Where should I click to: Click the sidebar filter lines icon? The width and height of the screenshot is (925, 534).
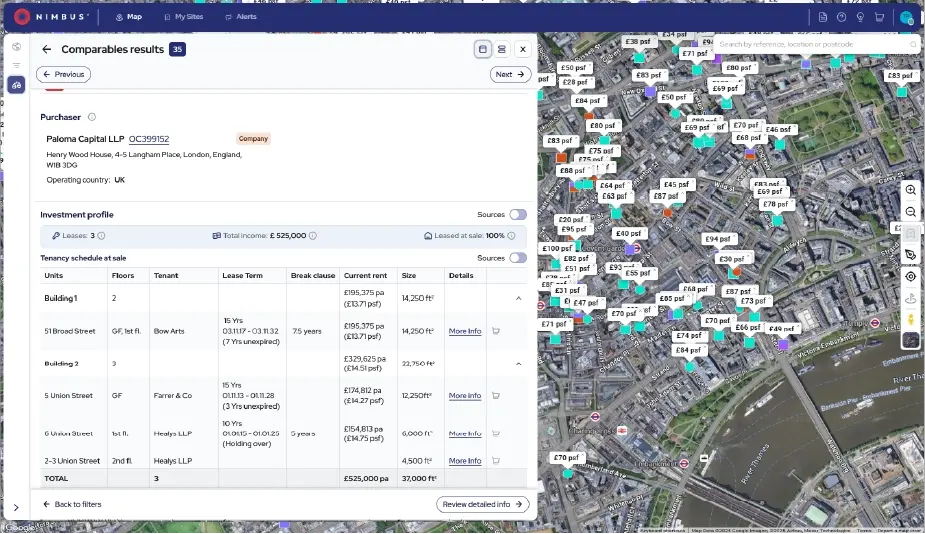pyautogui.click(x=17, y=65)
